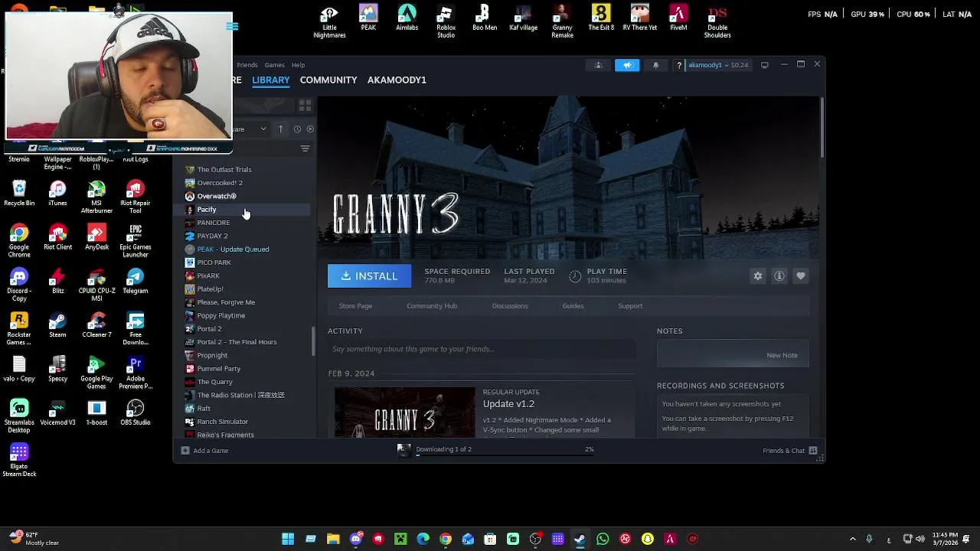
Task: Open the Help menu in Steam
Action: [x=298, y=65]
